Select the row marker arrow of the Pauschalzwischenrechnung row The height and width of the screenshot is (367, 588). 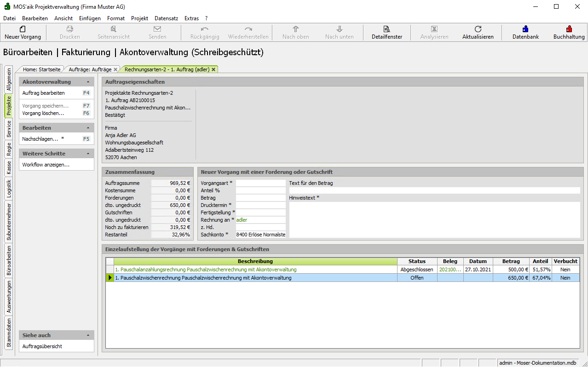coord(110,278)
